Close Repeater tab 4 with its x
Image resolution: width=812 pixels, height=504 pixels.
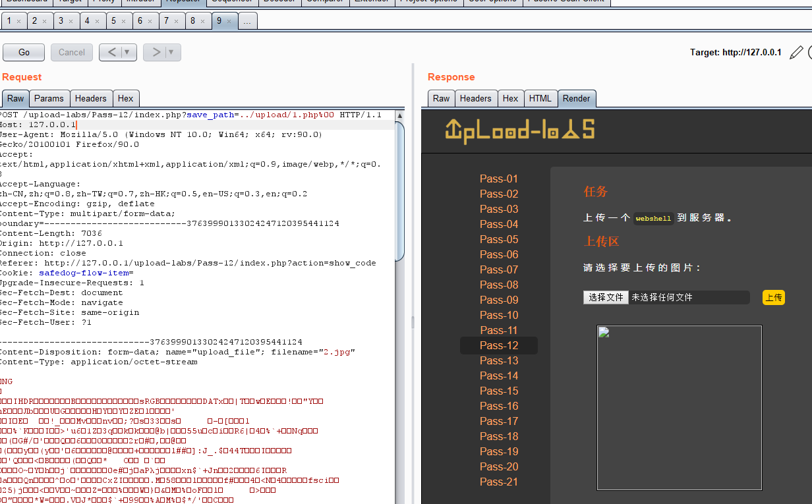98,22
